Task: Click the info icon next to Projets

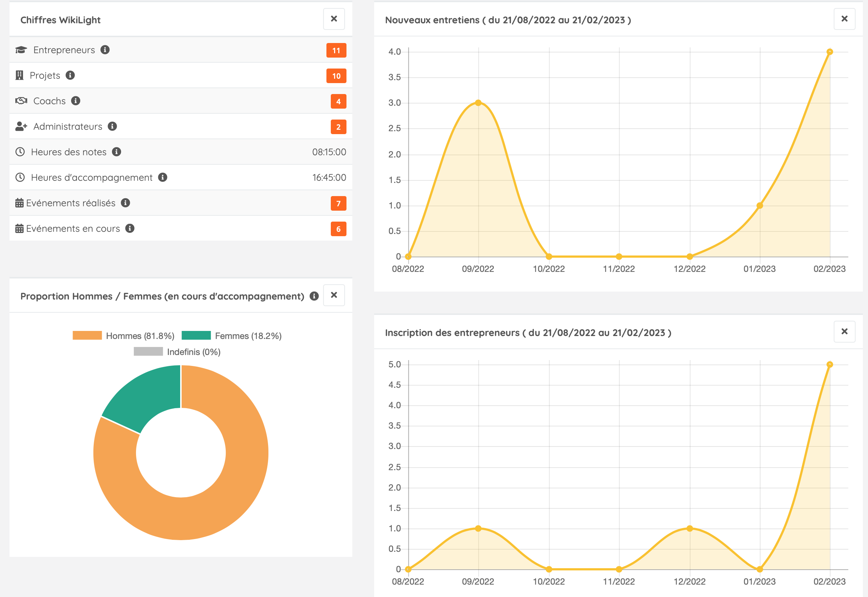Action: [x=70, y=75]
